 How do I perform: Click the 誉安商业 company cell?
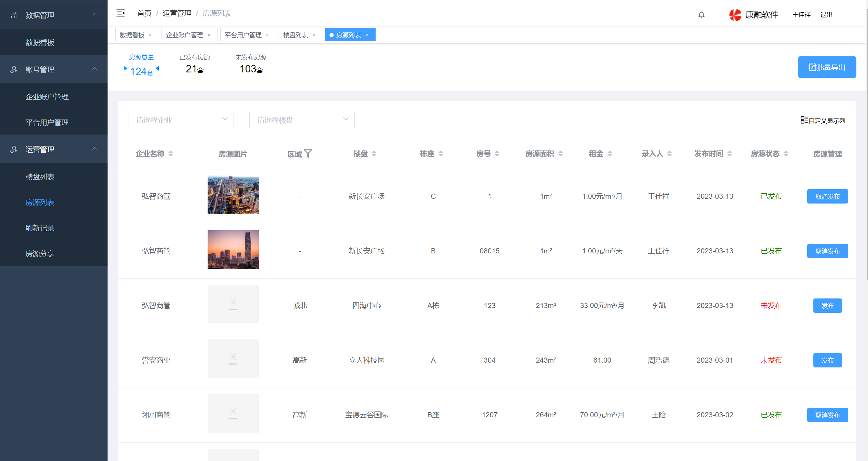[156, 360]
